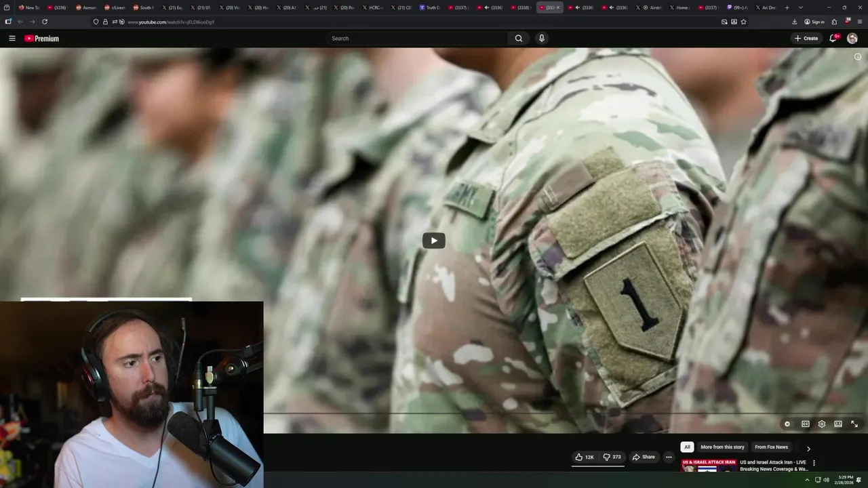Viewport: 868px width, 488px height.
Task: Show next filter chips with arrow
Action: click(x=808, y=448)
